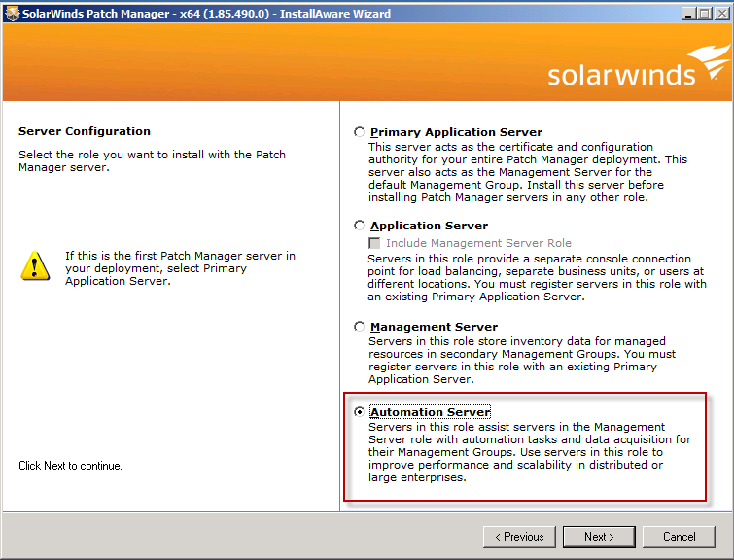Click the Next button to continue
The height and width of the screenshot is (560, 734).
tap(599, 537)
